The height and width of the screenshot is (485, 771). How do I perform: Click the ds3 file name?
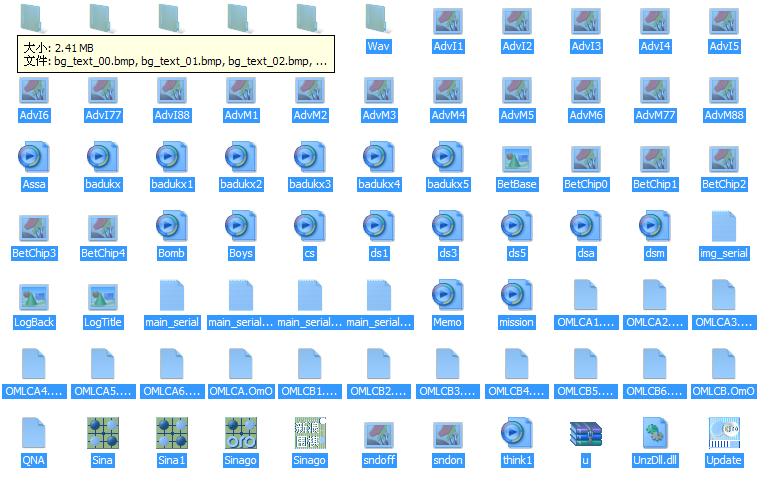pyautogui.click(x=448, y=253)
